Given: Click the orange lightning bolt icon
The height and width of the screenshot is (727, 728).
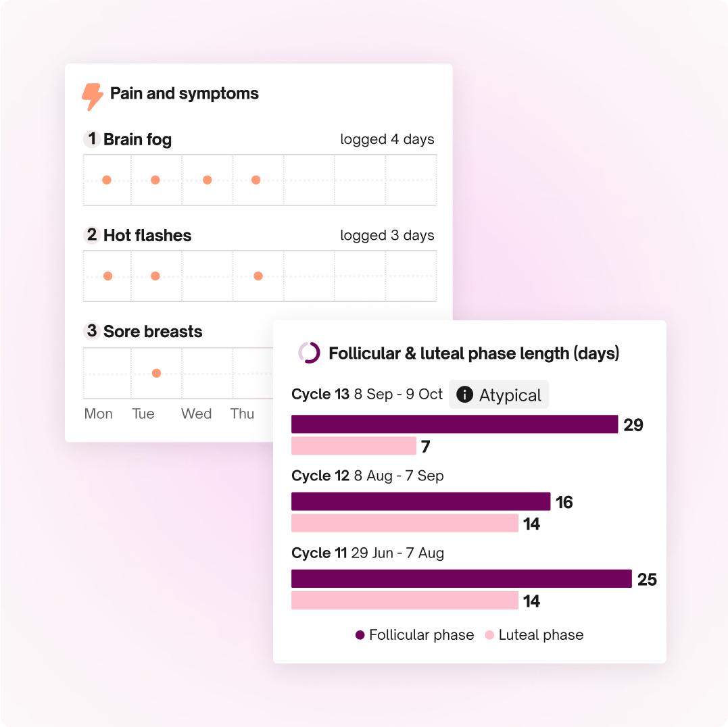Looking at the screenshot, I should click(92, 97).
